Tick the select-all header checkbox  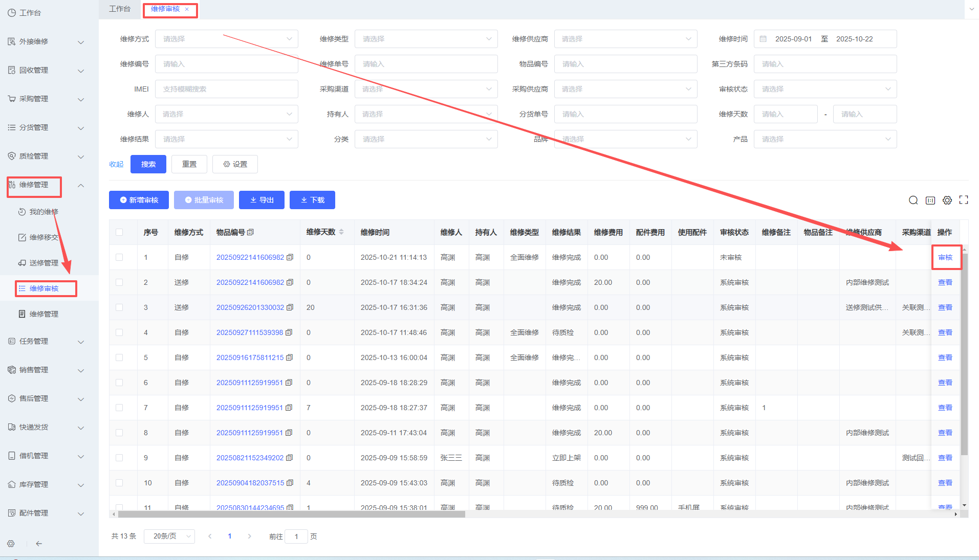tap(119, 232)
